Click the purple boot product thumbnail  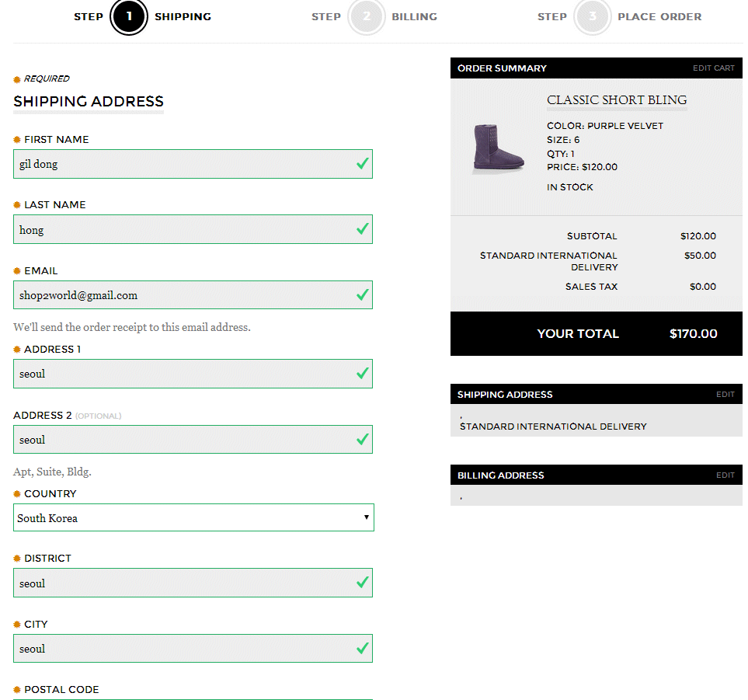(489, 148)
